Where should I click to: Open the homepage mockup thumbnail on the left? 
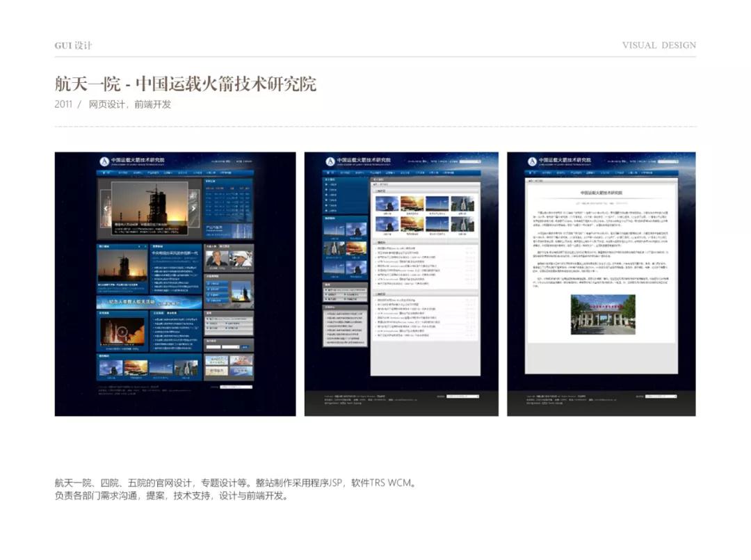point(175,284)
